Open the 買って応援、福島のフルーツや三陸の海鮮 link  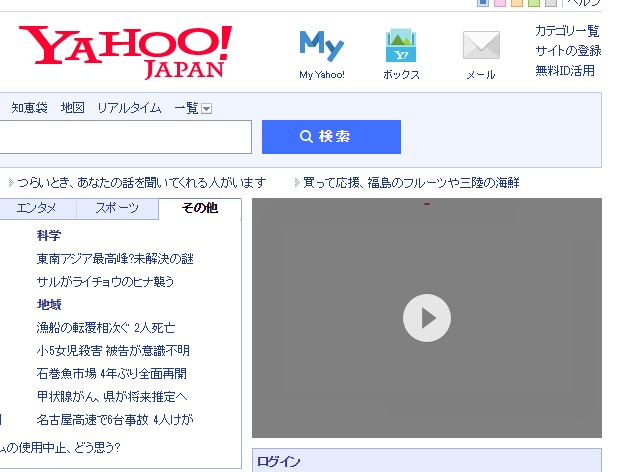(411, 183)
